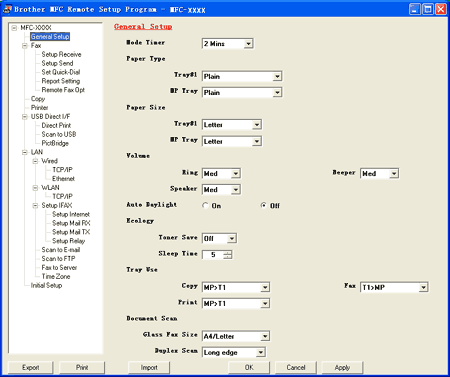Collapse the Setup IFAX node
The height and width of the screenshot is (377, 450).
pyautogui.click(x=35, y=206)
